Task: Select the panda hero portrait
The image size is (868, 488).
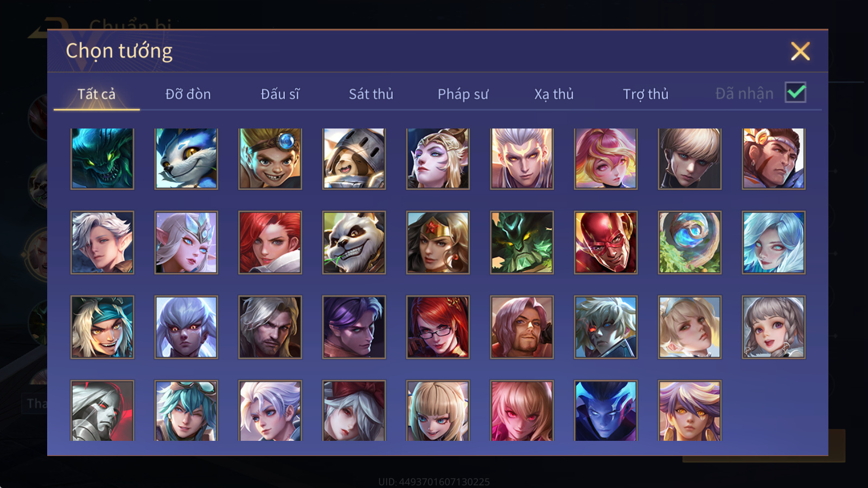Action: click(x=354, y=242)
